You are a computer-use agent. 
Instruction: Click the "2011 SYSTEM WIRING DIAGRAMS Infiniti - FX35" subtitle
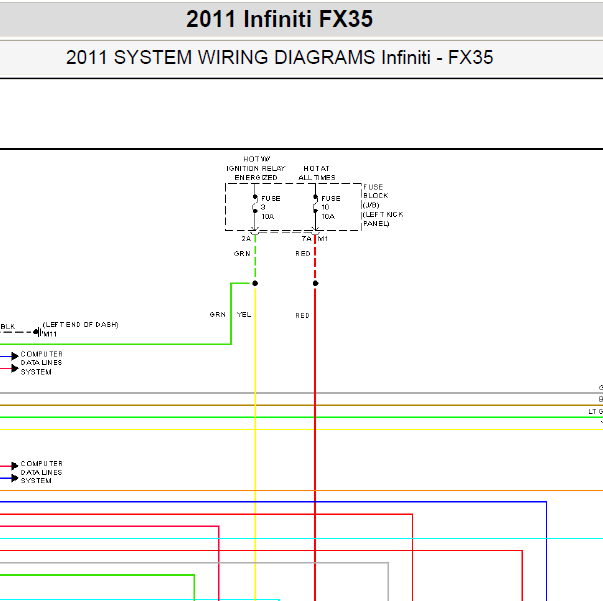point(280,57)
